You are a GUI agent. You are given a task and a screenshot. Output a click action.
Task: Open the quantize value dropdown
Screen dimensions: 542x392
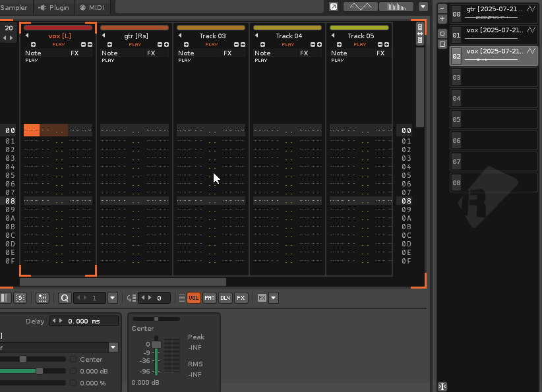coord(113,298)
